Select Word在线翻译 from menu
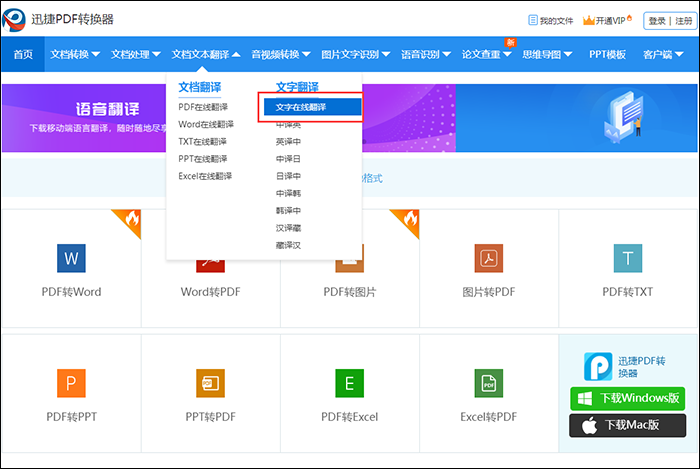This screenshot has width=700, height=469. click(206, 124)
